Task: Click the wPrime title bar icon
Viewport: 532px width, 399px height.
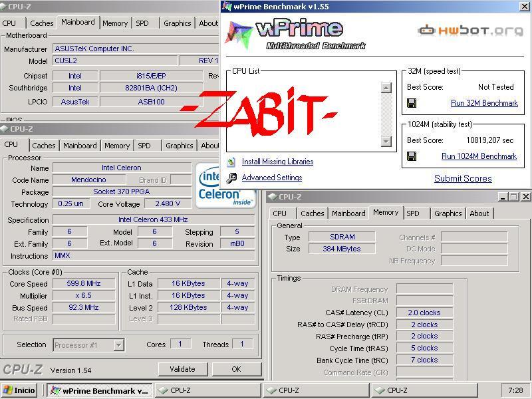Action: pos(227,7)
